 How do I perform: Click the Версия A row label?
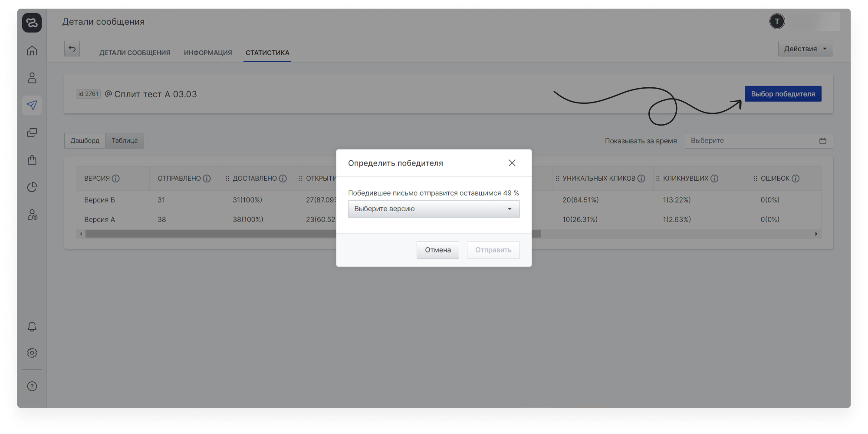pyautogui.click(x=99, y=219)
